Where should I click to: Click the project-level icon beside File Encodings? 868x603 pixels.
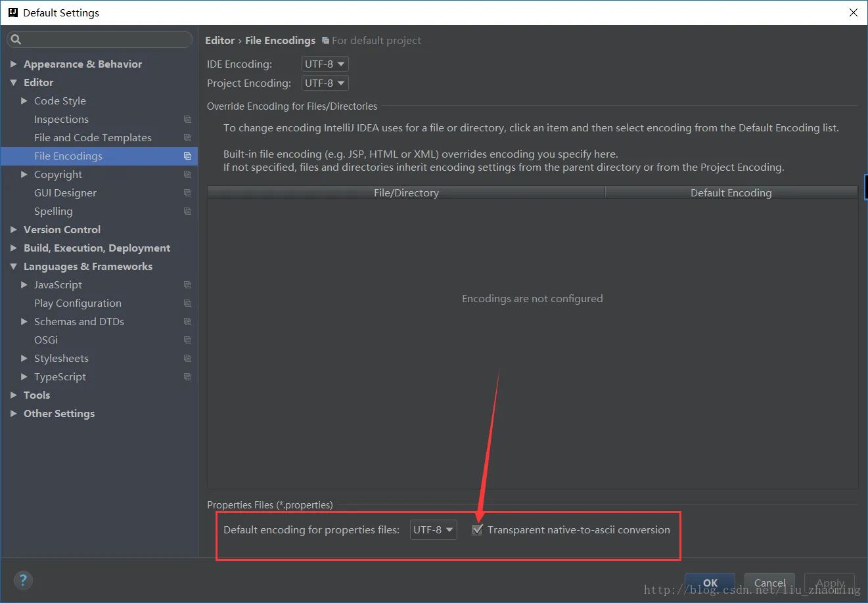pyautogui.click(x=187, y=156)
